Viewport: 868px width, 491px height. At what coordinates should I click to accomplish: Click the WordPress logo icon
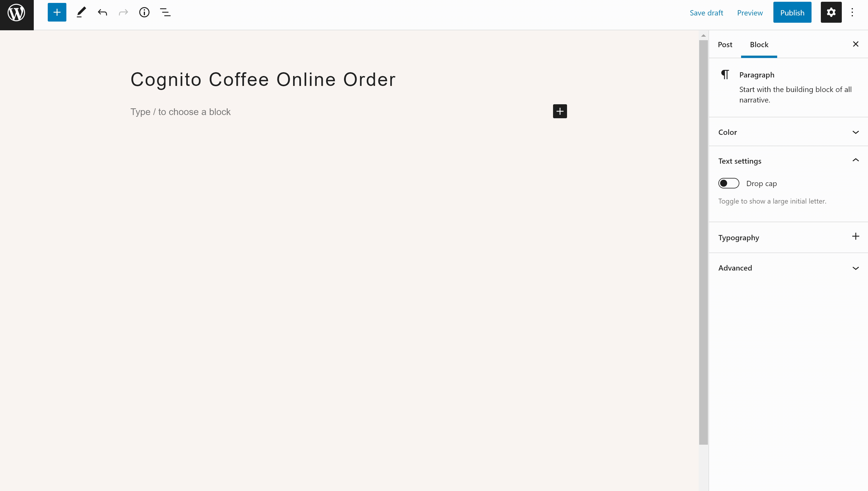[x=17, y=12]
